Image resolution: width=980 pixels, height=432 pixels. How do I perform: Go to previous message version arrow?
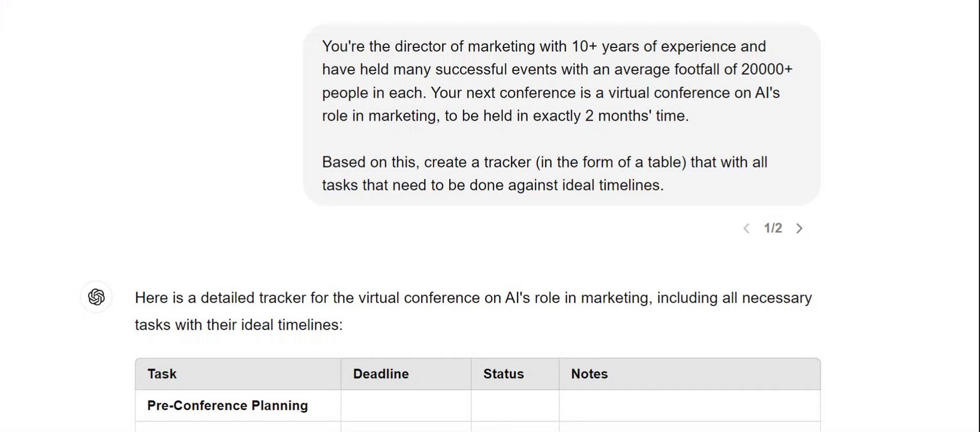click(x=747, y=229)
